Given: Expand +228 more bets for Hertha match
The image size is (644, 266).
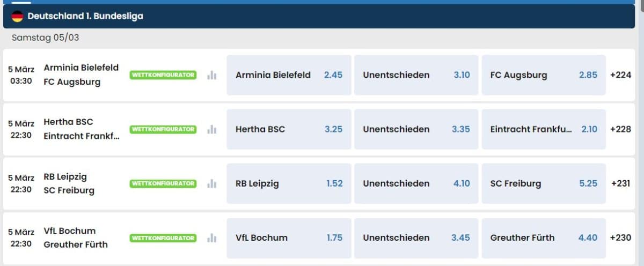Looking at the screenshot, I should point(620,129).
